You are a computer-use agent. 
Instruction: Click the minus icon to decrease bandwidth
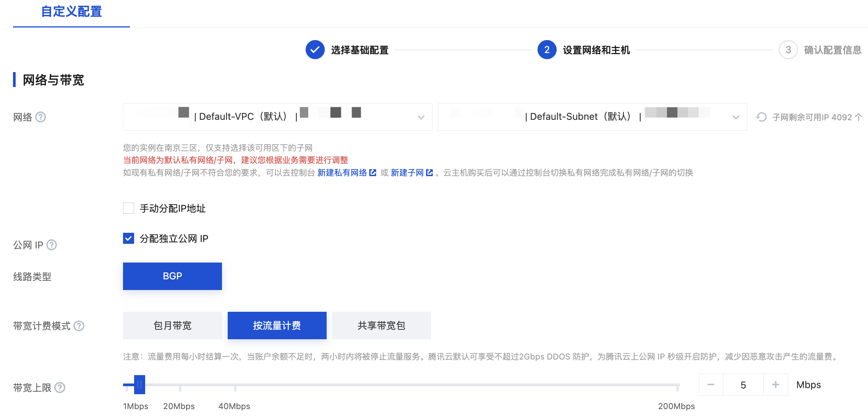coord(711,385)
